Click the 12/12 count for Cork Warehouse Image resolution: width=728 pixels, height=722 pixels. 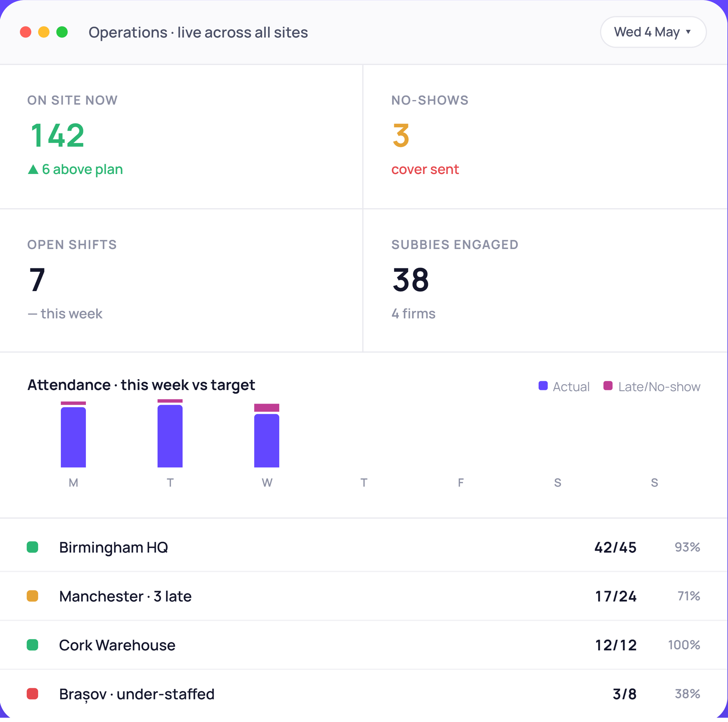[616, 645]
